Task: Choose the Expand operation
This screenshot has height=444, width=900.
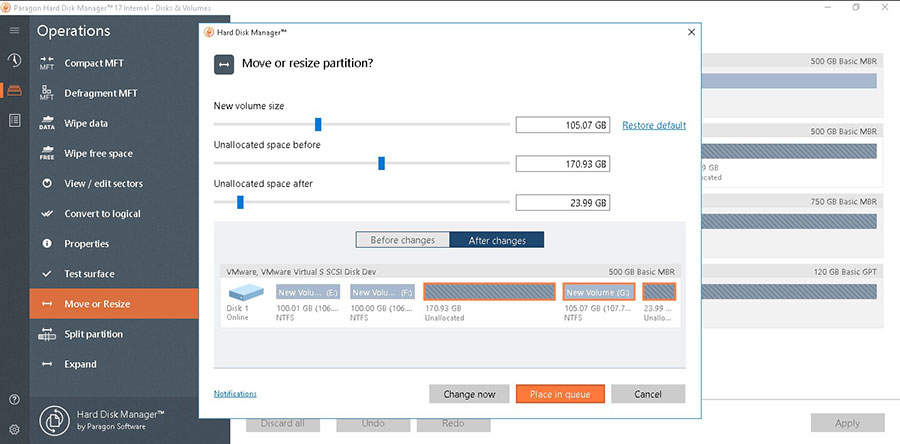Action: [114, 364]
